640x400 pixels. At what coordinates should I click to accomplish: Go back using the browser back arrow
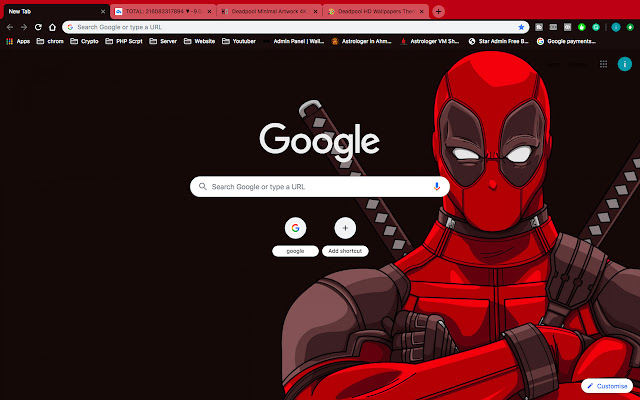click(10, 27)
